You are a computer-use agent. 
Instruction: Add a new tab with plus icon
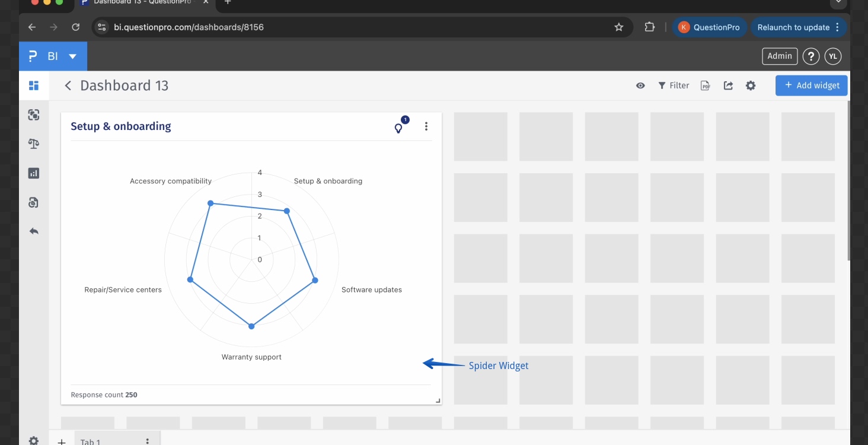point(62,441)
